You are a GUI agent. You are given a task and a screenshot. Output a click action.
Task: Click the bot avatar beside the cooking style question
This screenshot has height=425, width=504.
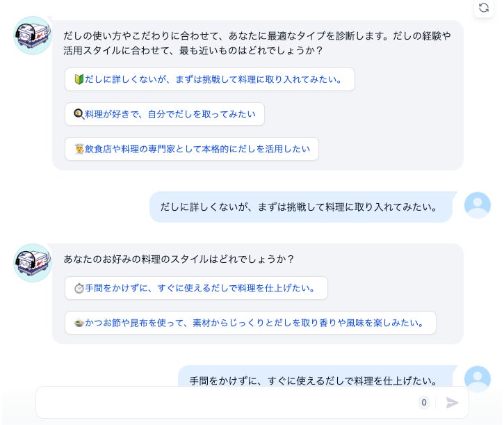(33, 263)
